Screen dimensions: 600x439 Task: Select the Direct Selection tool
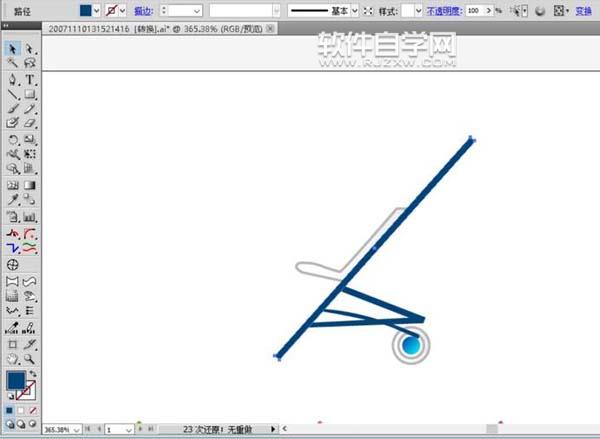[x=29, y=49]
